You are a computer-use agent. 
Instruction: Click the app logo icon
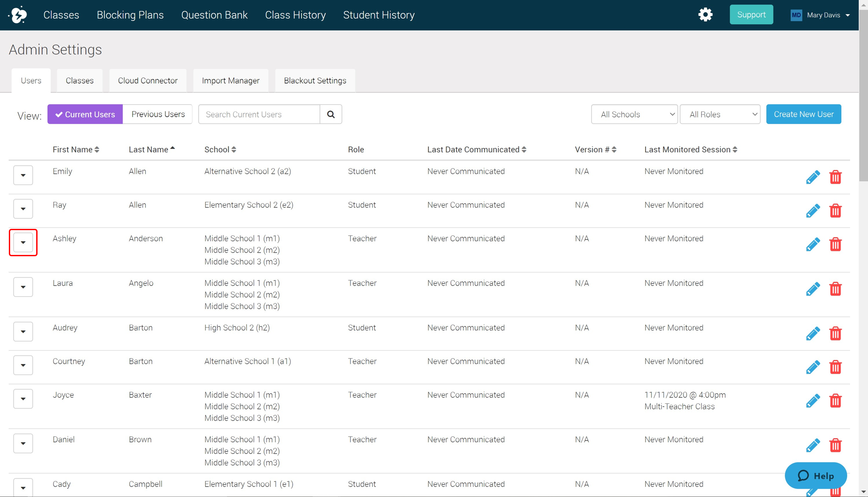tap(18, 15)
